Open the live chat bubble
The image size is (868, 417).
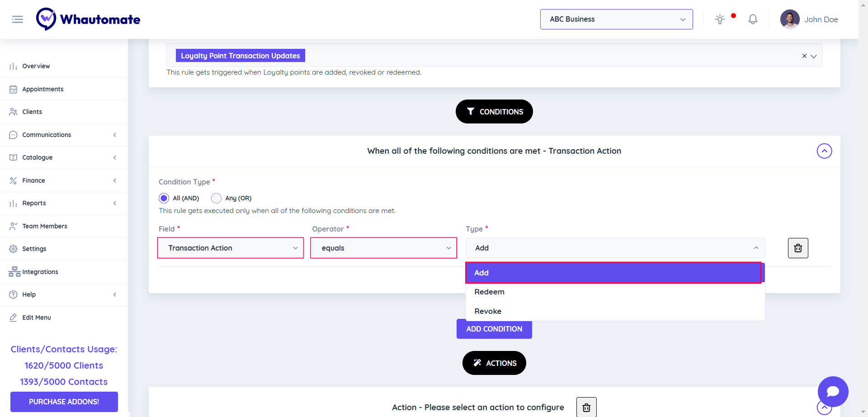click(833, 391)
